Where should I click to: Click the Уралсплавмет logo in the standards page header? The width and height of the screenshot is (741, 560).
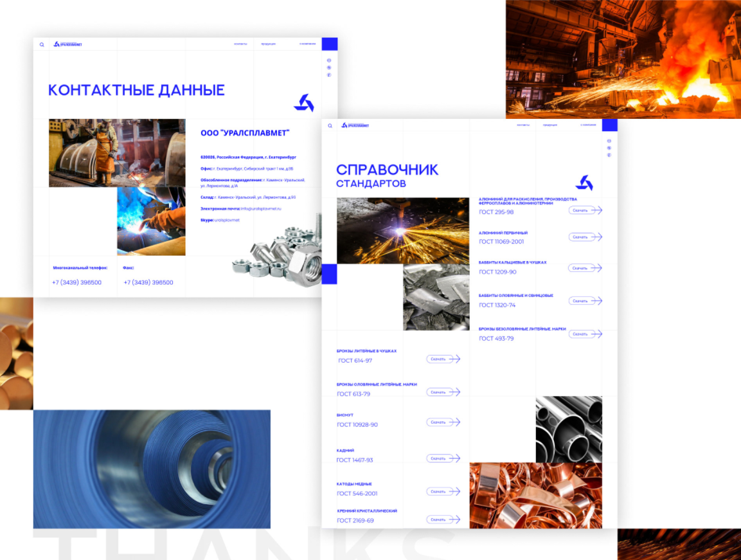355,125
